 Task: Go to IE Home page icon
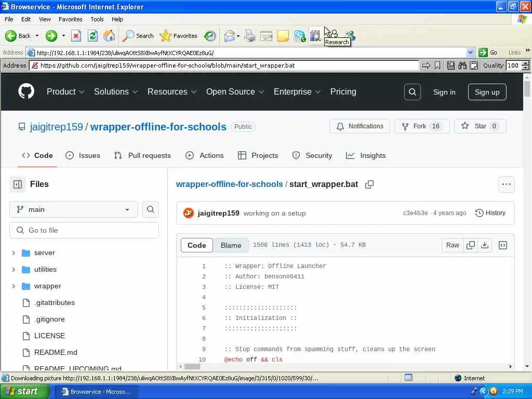(109, 36)
